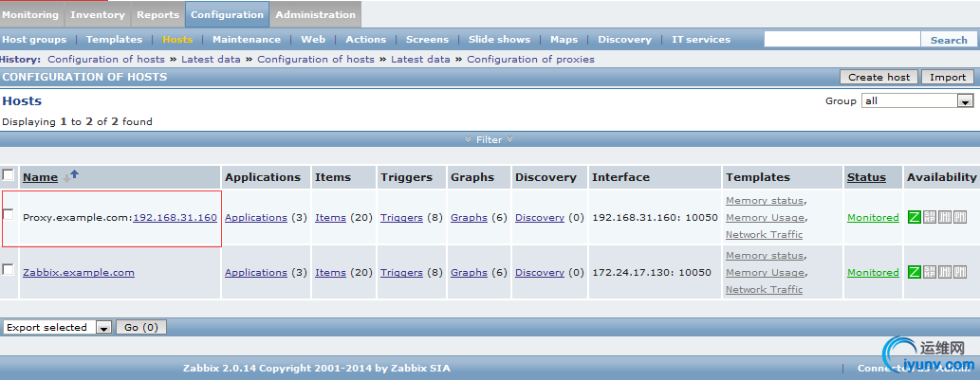Image resolution: width=980 pixels, height=380 pixels.
Task: Go to Actions submenu
Action: click(365, 39)
